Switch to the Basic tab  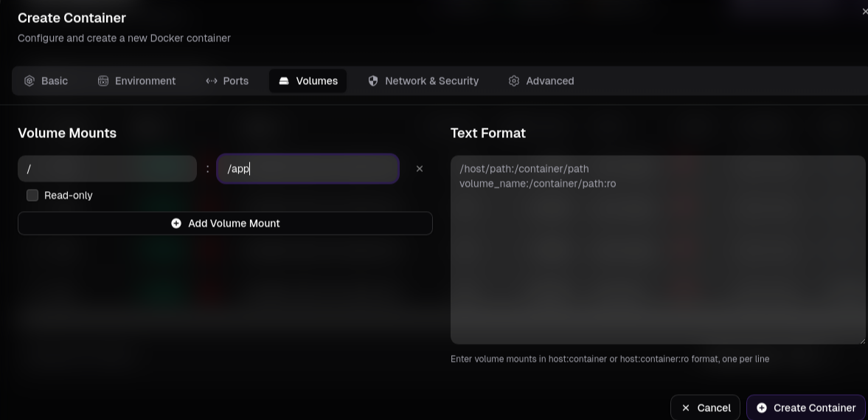(x=46, y=81)
